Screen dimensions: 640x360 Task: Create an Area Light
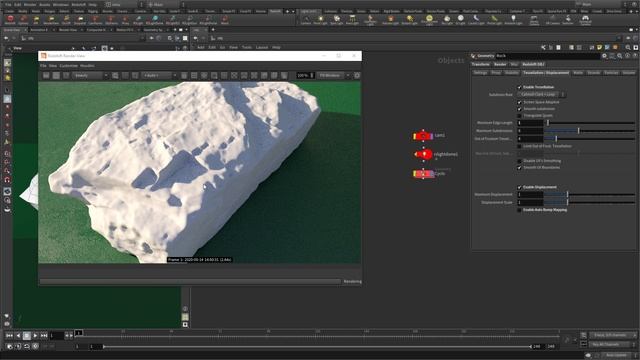point(352,20)
